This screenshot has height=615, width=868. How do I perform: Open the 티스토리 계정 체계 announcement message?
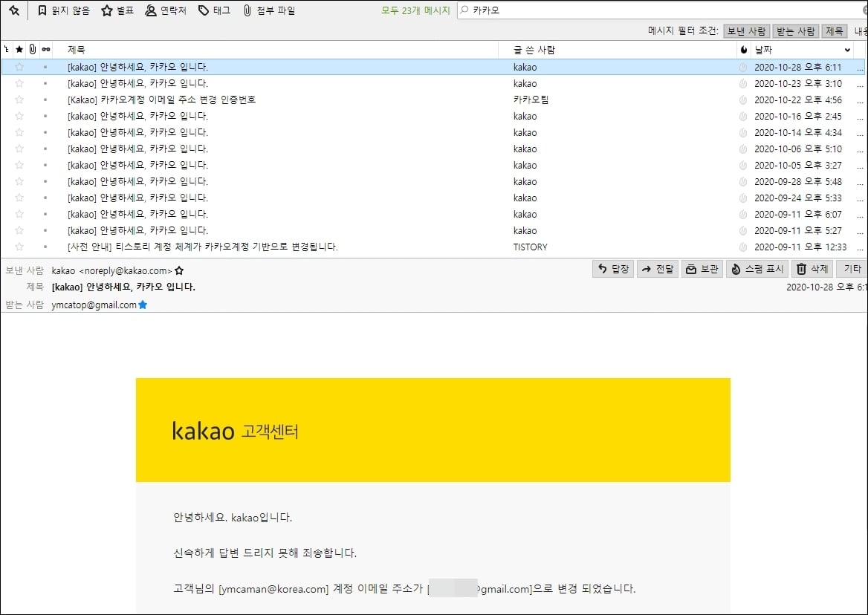pyautogui.click(x=203, y=247)
